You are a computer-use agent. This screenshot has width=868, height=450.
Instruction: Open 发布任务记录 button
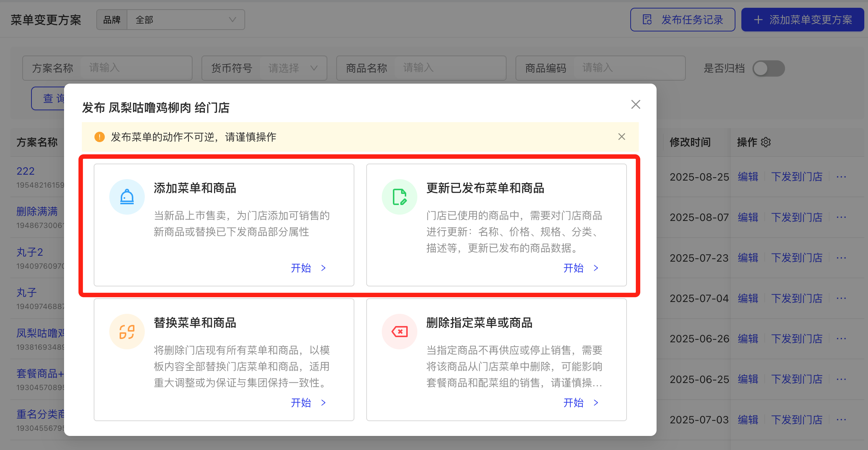coord(682,20)
